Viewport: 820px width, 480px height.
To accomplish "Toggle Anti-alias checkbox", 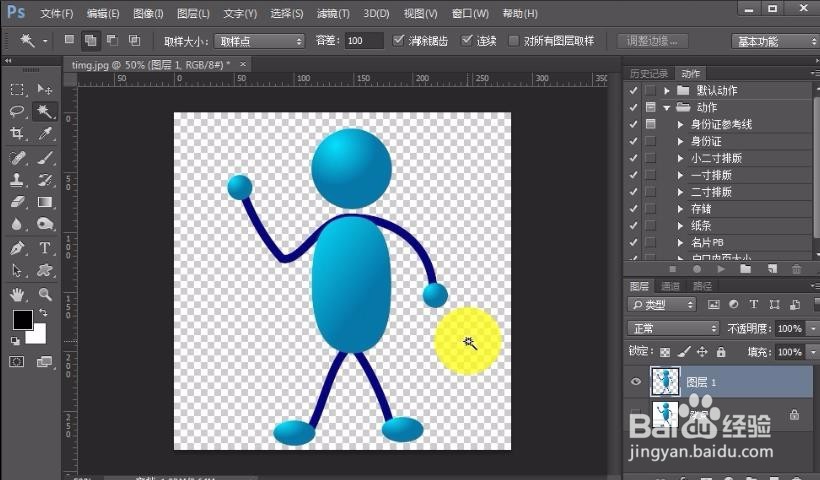I will [x=398, y=40].
